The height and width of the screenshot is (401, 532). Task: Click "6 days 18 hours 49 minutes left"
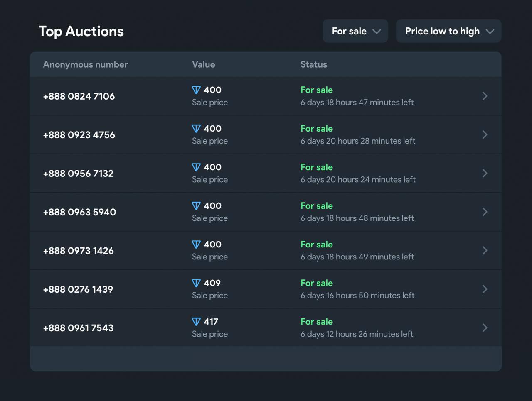tap(357, 257)
